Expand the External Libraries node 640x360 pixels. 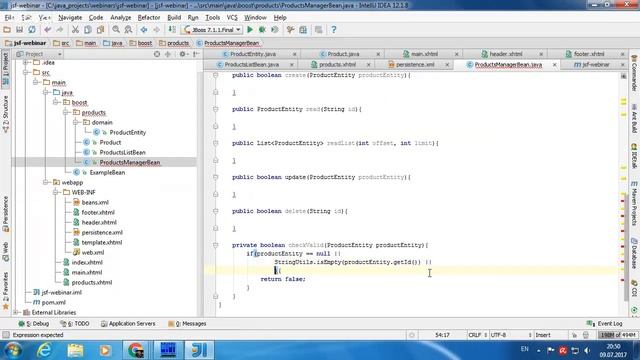(x=16, y=312)
